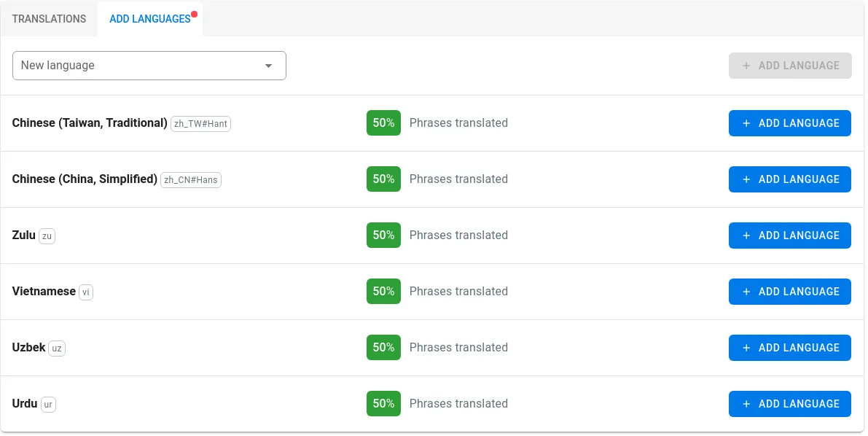Click the ur language code chip
The height and width of the screenshot is (436, 868).
tap(48, 405)
